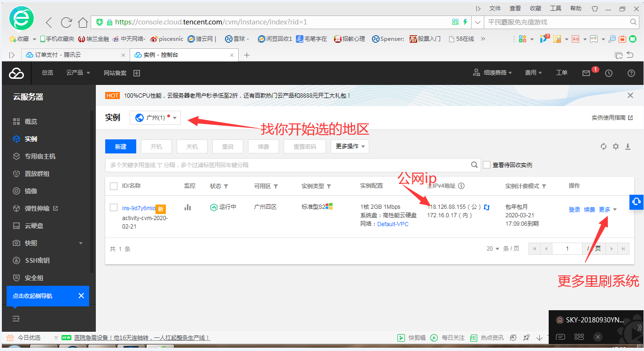Click the browser back arrow

click(49, 22)
